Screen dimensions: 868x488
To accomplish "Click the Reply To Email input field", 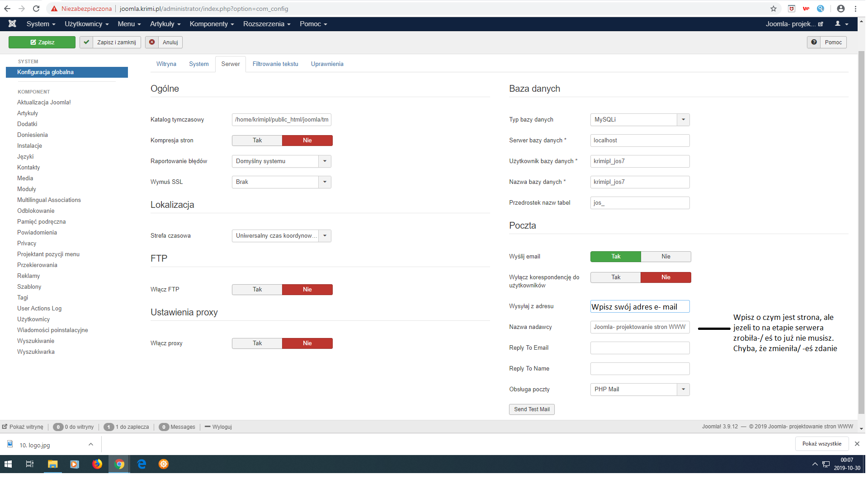I will (640, 348).
